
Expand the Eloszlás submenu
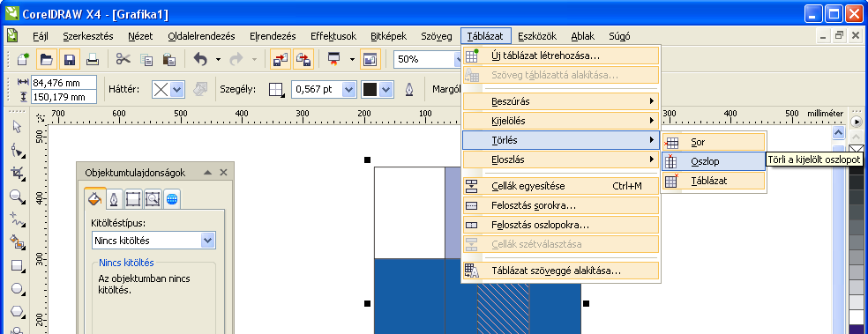561,160
